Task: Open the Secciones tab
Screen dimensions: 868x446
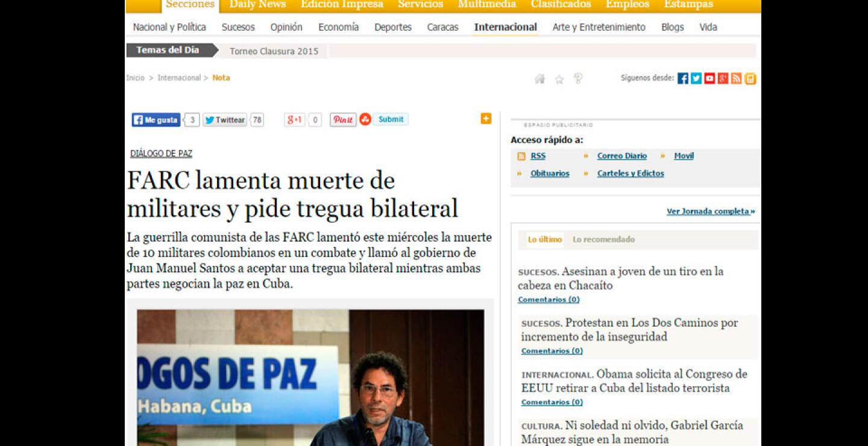Action: (x=190, y=5)
